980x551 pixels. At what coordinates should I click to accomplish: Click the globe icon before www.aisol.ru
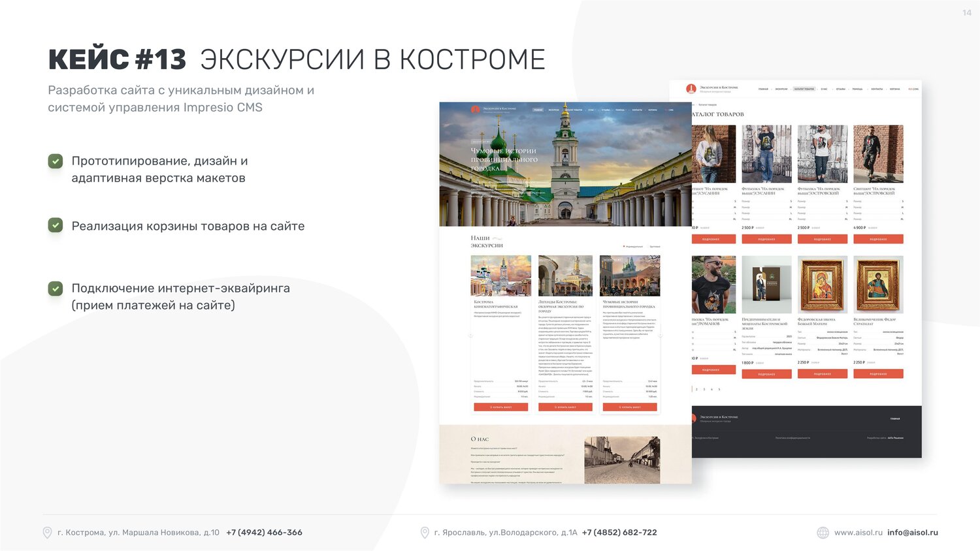click(823, 533)
